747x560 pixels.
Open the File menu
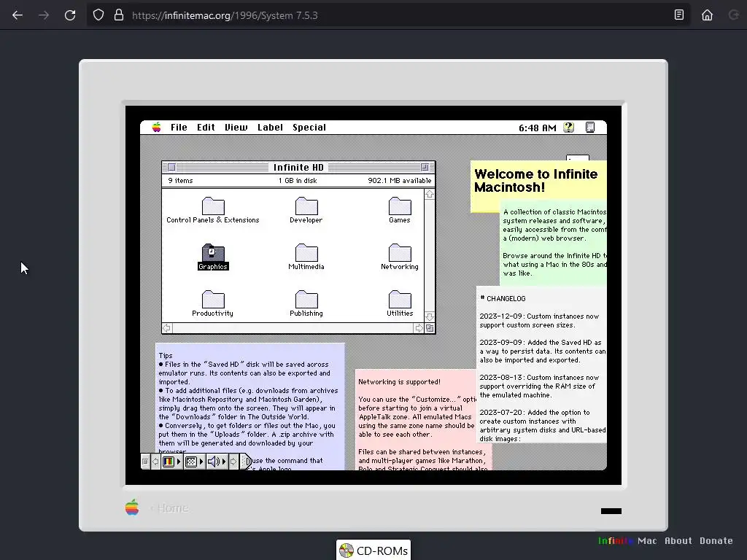tap(179, 127)
